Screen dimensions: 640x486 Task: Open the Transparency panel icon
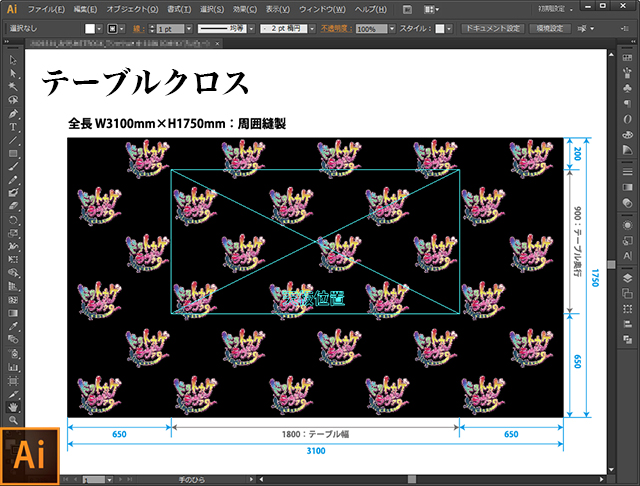(x=627, y=202)
